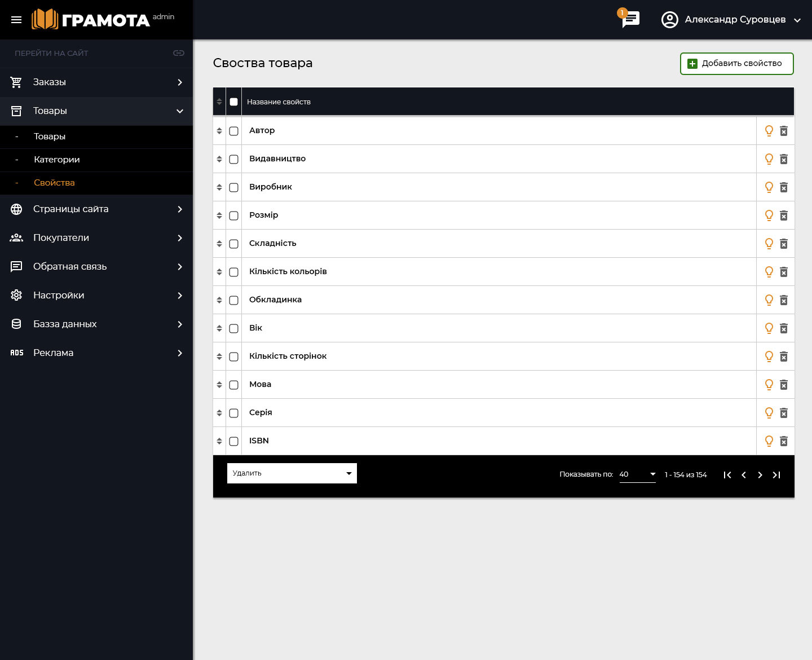Expand the Обратная связь chevron

click(x=180, y=267)
